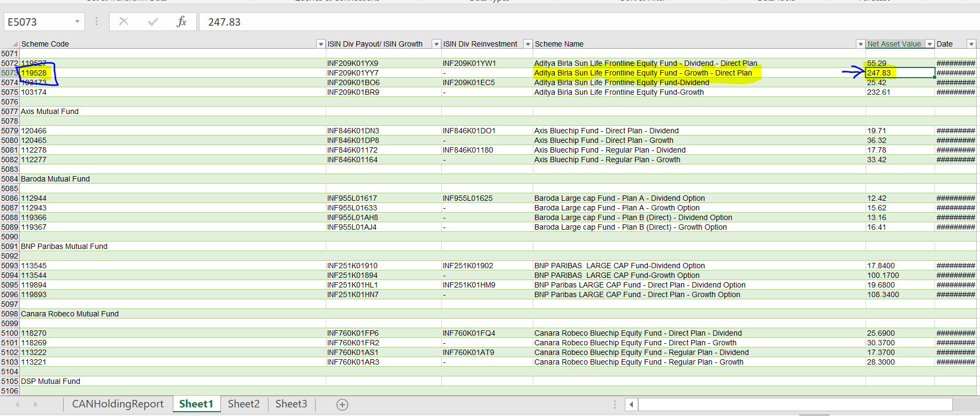Click next sheet navigation arrow
This screenshot has height=416, width=980.
[36, 405]
